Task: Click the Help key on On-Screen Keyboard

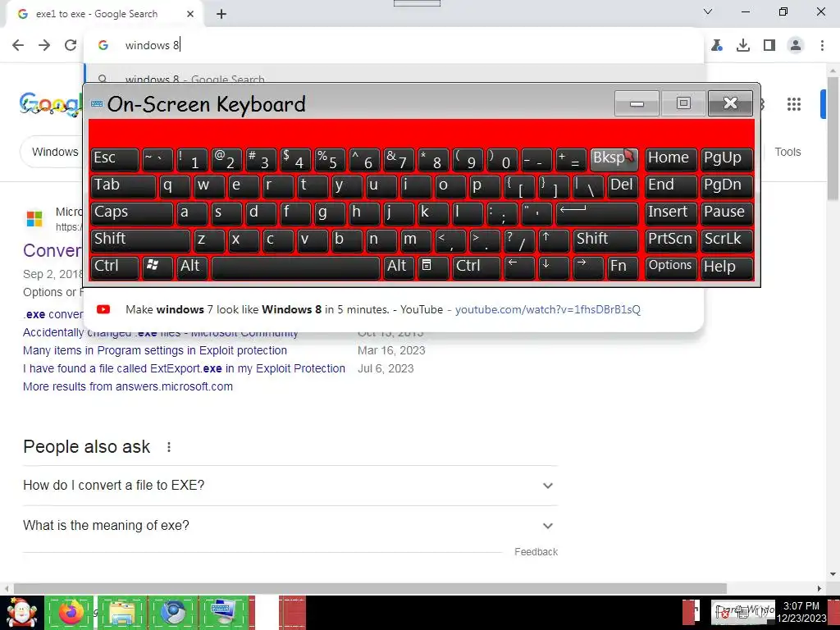Action: (x=727, y=267)
